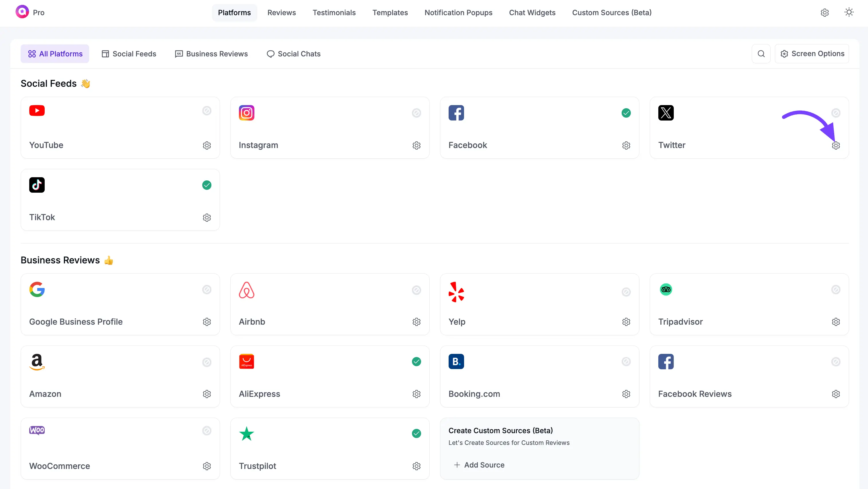868x489 pixels.
Task: Open Twitter platform settings gear
Action: tap(836, 145)
